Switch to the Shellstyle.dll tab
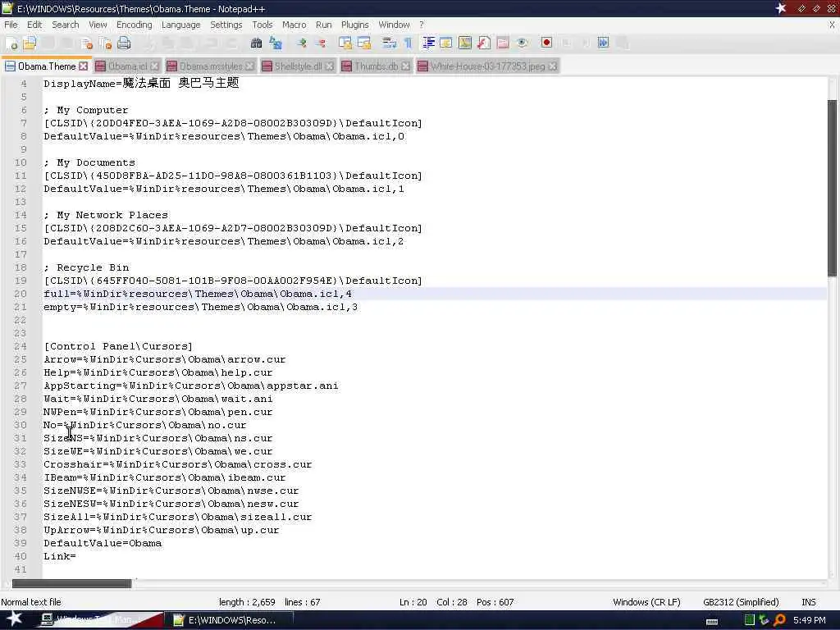 coord(298,66)
